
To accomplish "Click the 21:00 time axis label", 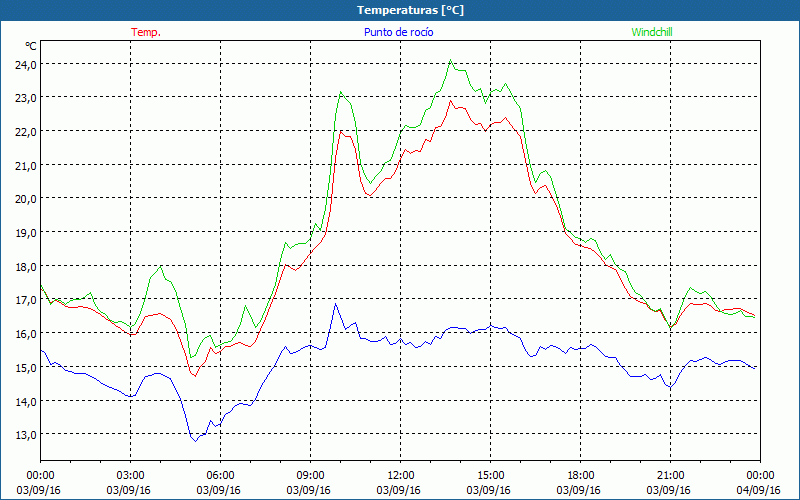I will (x=670, y=476).
